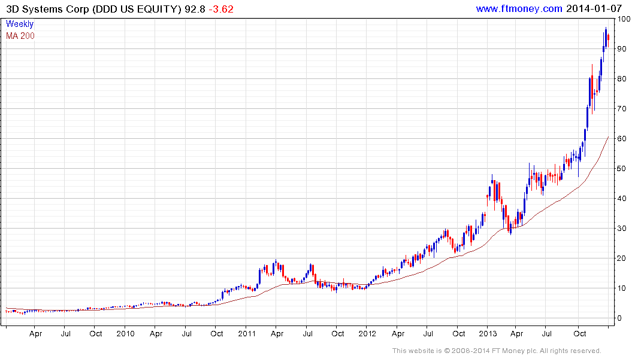Screen dimensions: 644x359
Task: Click the y-axis label 70
Action: (622, 109)
